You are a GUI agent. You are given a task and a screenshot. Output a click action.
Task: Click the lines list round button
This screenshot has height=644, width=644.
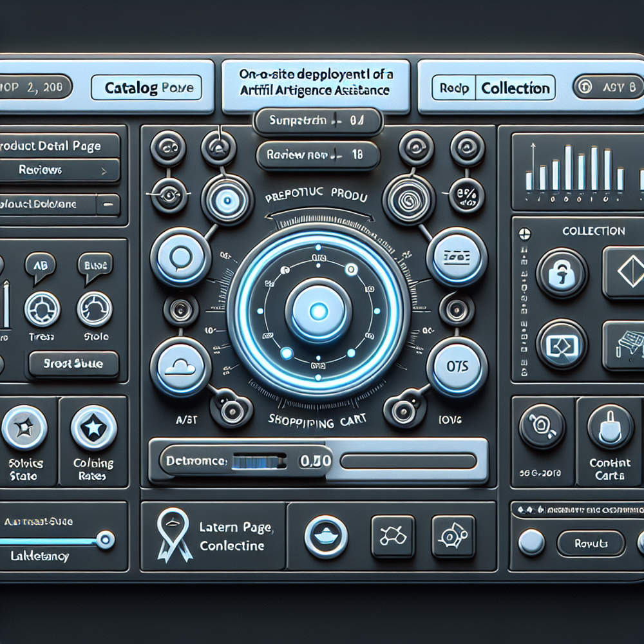coord(457,257)
